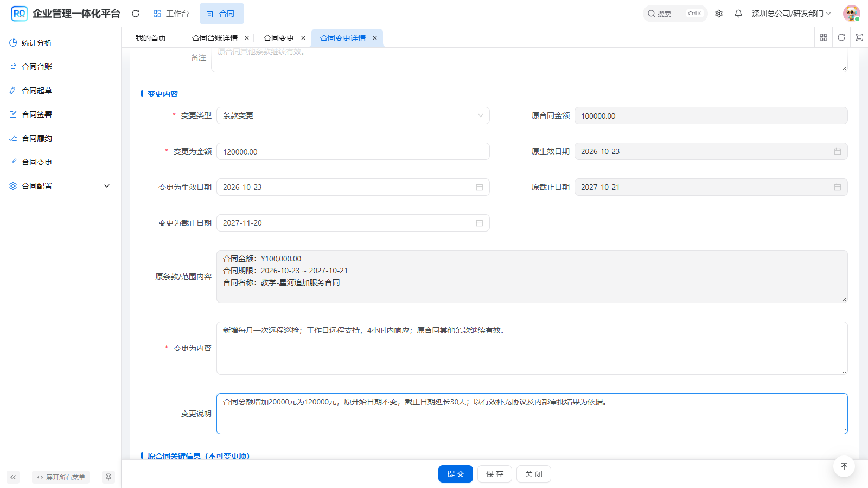The image size is (868, 488).
Task: Click the 保存 button
Action: [x=495, y=474]
